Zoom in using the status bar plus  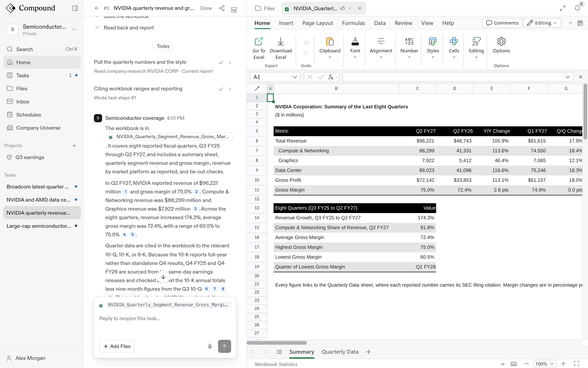coord(563,364)
